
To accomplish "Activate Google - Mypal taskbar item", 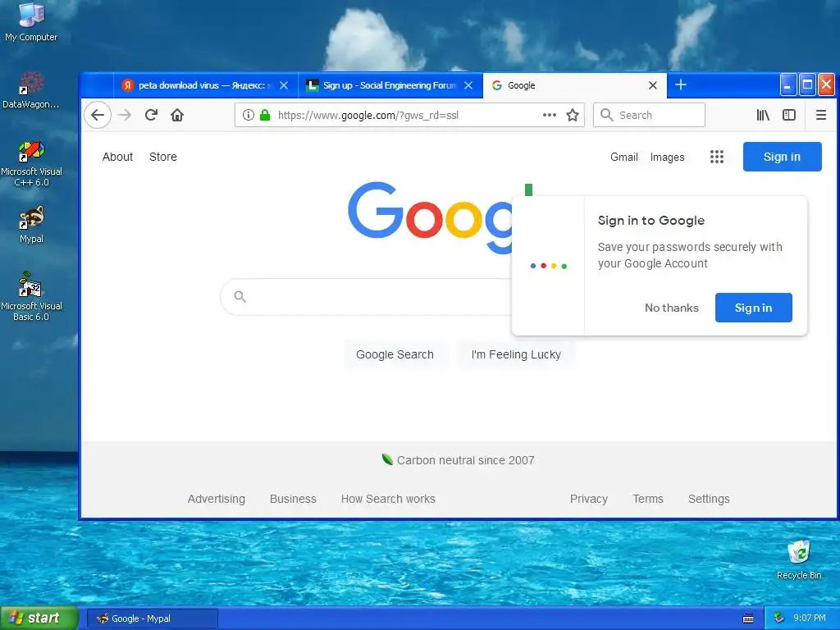I will tap(152, 619).
